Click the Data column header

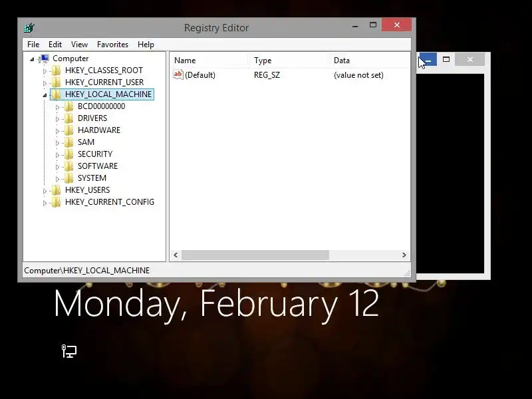pyautogui.click(x=370, y=61)
